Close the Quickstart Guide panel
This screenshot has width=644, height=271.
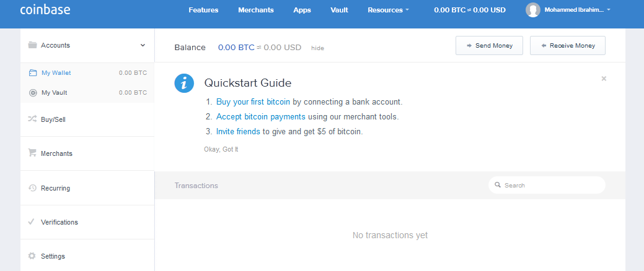pos(604,79)
